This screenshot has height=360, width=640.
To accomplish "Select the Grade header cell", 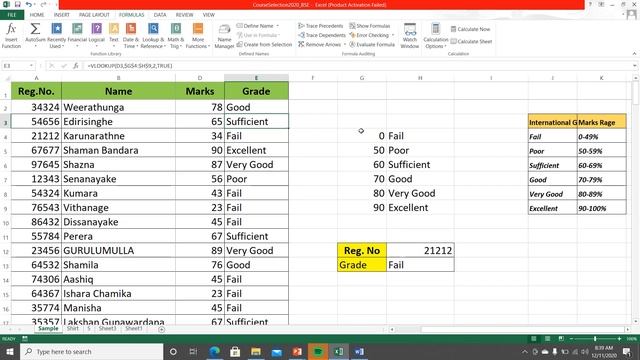I will tap(256, 91).
